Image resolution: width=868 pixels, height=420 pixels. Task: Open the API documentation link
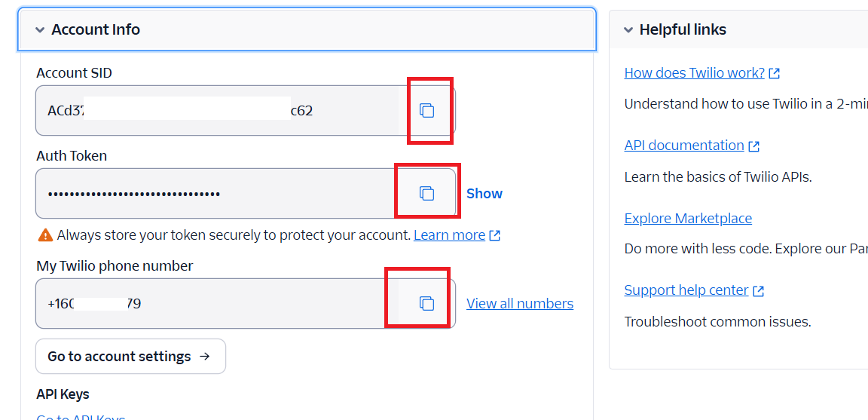683,146
